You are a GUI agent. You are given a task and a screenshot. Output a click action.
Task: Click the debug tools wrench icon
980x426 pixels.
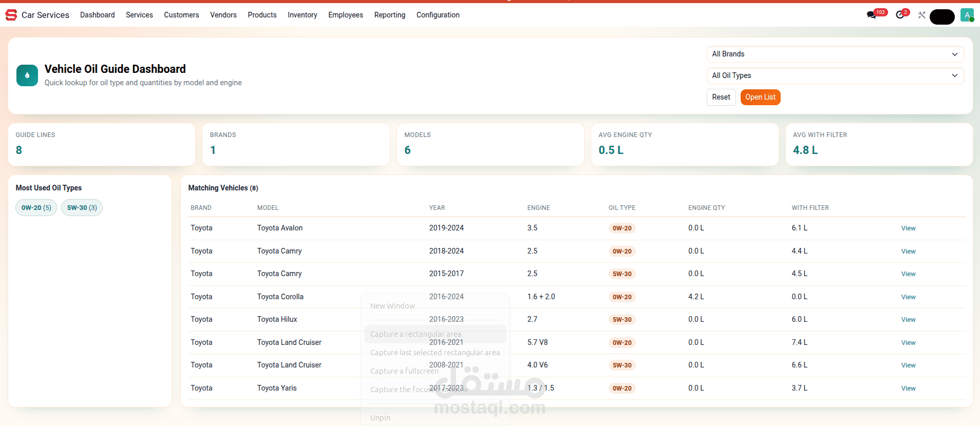(x=921, y=15)
